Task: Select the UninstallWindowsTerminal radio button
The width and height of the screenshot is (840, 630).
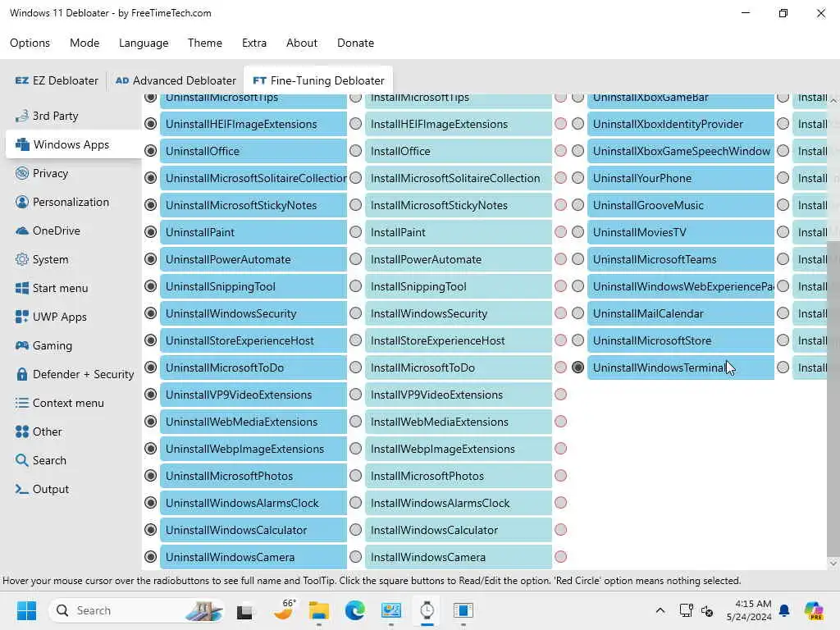Action: [577, 367]
